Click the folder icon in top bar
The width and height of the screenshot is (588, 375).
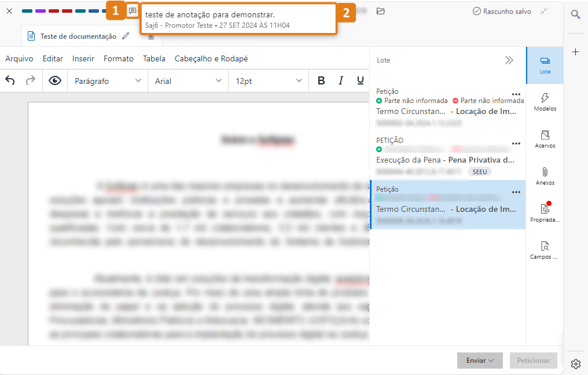point(380,11)
